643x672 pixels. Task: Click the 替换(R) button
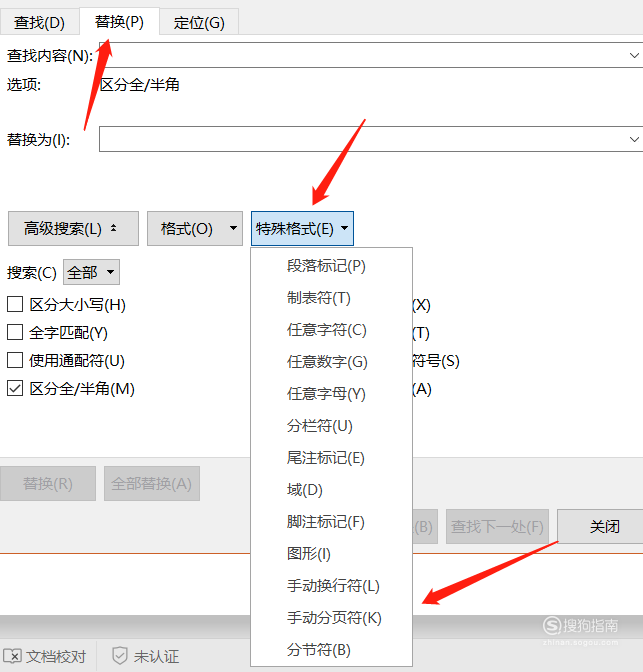pos(48,483)
